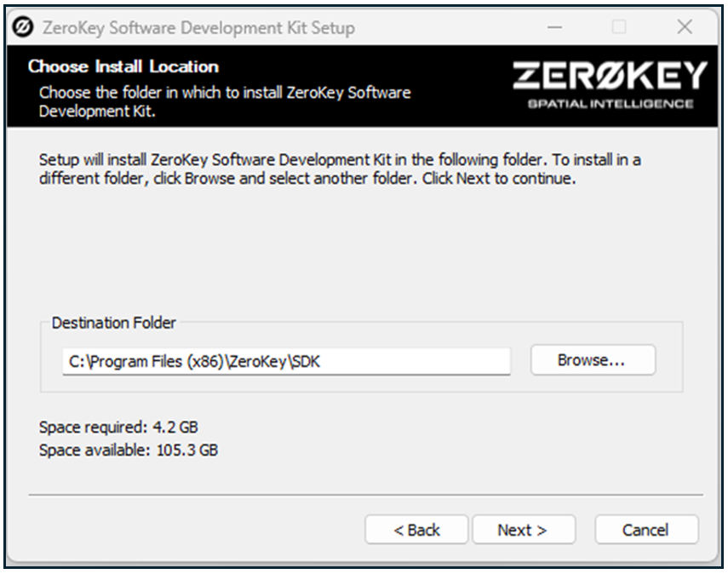This screenshot has height=574, width=728.
Task: Open the Browse... folder picker
Action: 593,360
